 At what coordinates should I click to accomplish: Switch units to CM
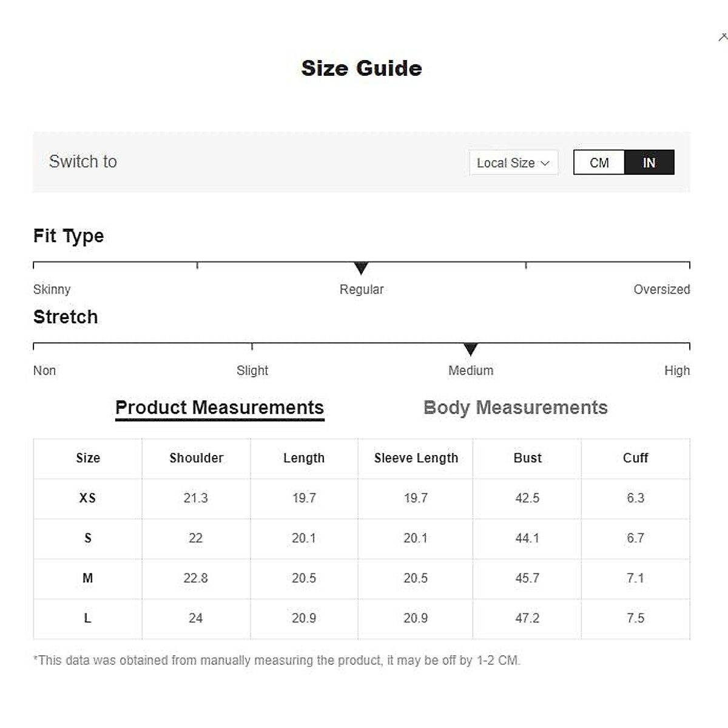point(599,163)
